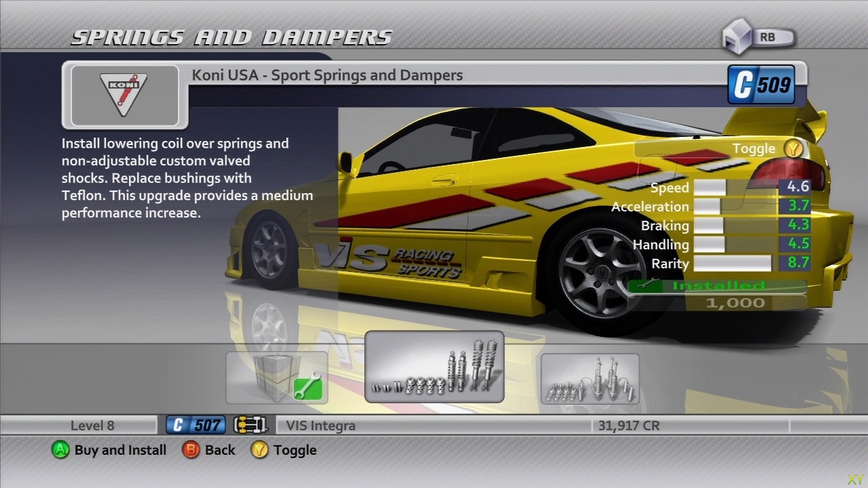
Task: Click the Handling label
Action: 661,245
